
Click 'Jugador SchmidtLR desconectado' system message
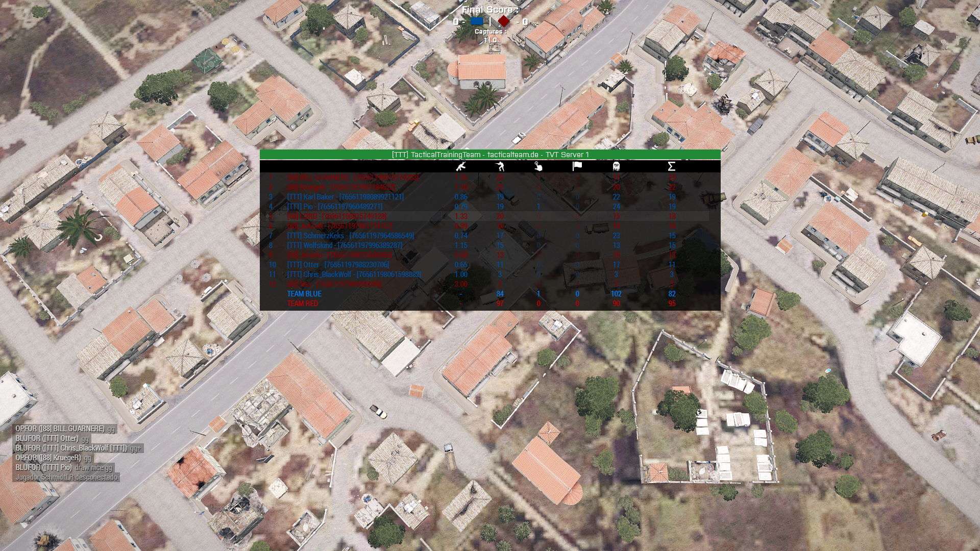(x=66, y=478)
